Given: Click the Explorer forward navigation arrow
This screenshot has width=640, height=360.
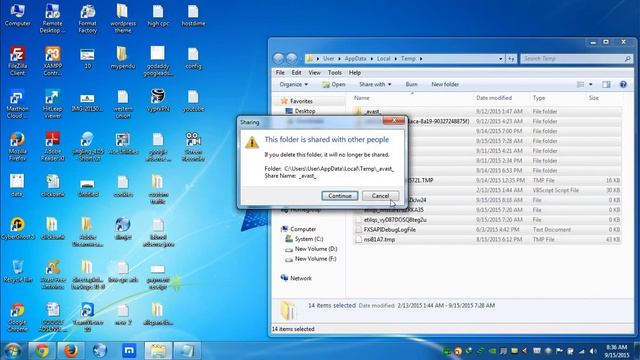Looking at the screenshot, I should 291,58.
